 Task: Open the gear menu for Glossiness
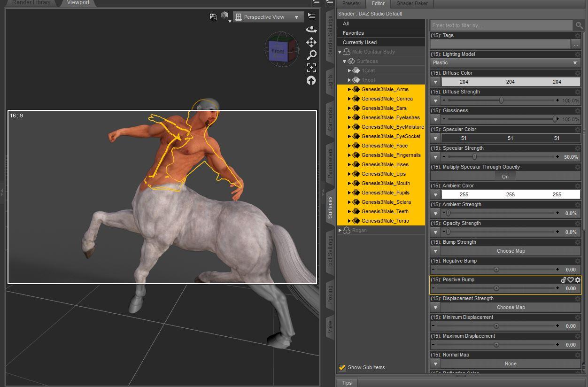point(578,111)
